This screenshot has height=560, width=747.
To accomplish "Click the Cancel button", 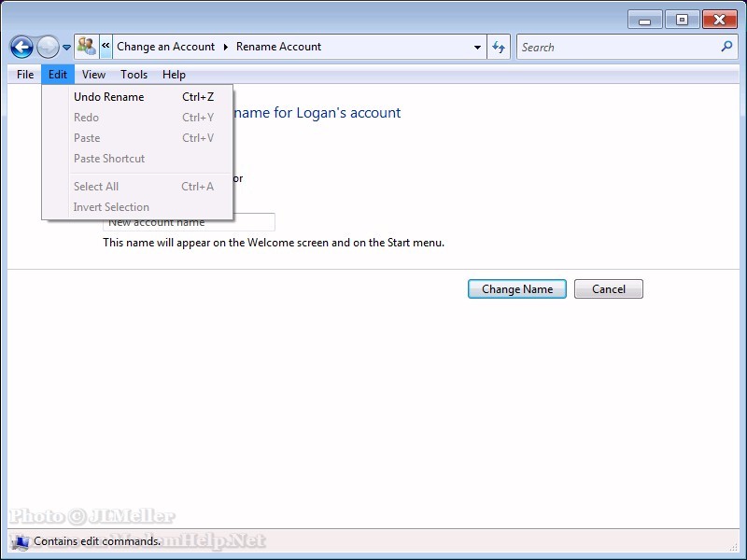I will (609, 289).
